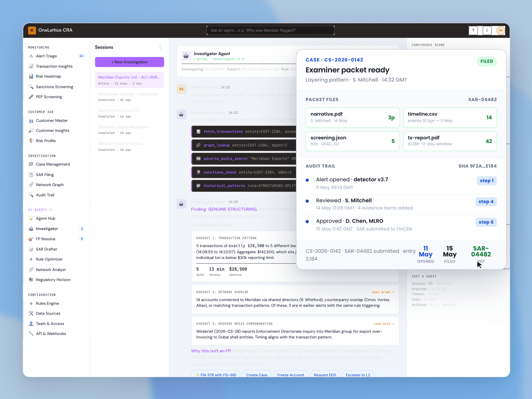Click the New Investigation button
Viewport: 532px width, 399px height.
pyautogui.click(x=129, y=62)
